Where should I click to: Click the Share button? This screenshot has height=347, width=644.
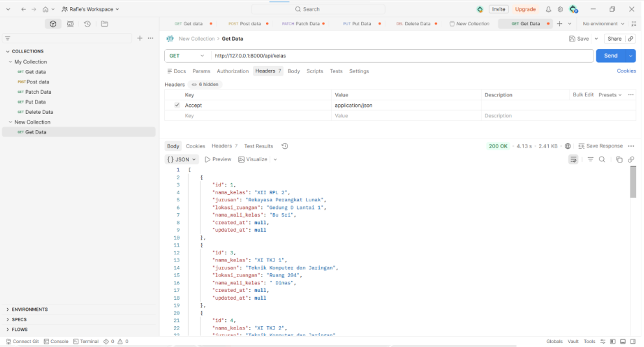click(x=614, y=39)
